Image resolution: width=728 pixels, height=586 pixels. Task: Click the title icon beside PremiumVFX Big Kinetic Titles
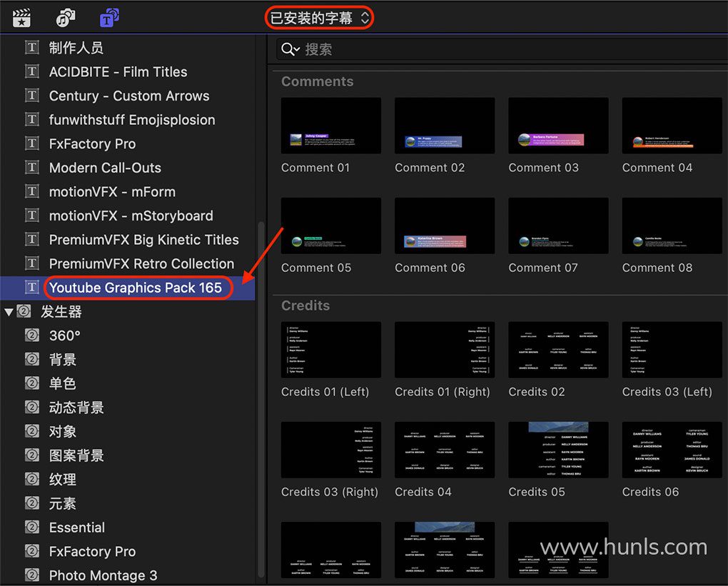31,239
